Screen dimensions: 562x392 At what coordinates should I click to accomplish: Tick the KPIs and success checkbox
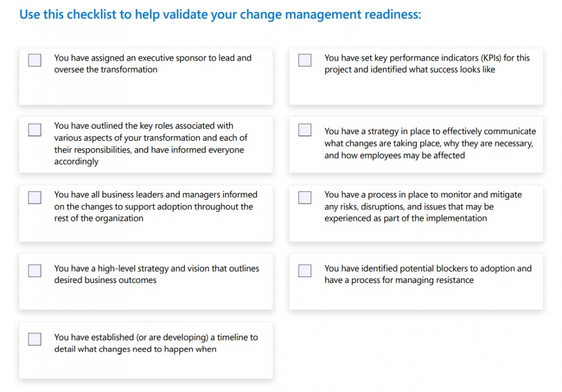tap(304, 60)
